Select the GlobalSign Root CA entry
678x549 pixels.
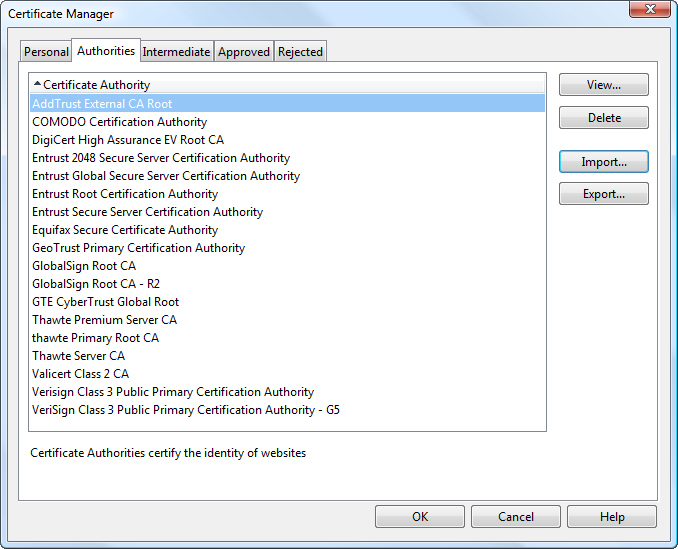[x=288, y=266]
